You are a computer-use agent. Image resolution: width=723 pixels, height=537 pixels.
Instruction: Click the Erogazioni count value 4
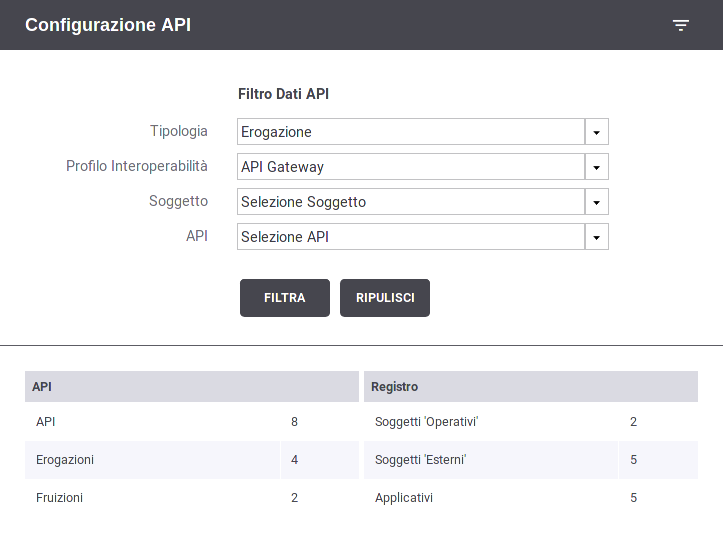[x=294, y=460]
